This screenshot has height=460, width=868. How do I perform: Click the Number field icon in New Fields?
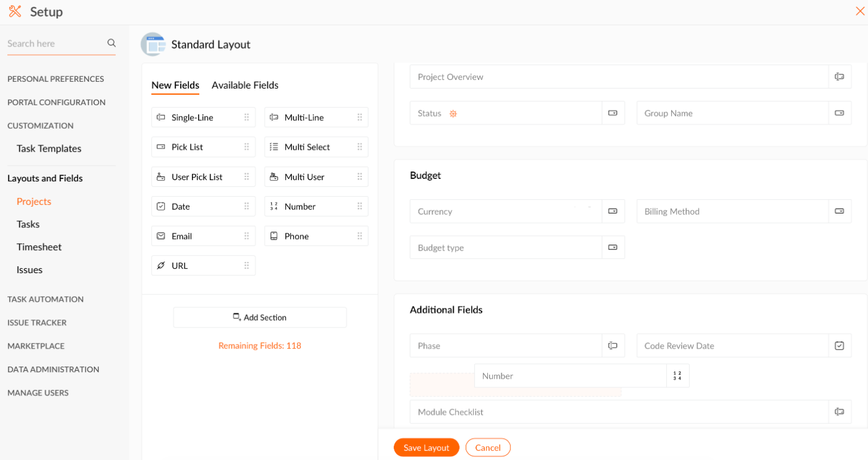click(x=274, y=206)
